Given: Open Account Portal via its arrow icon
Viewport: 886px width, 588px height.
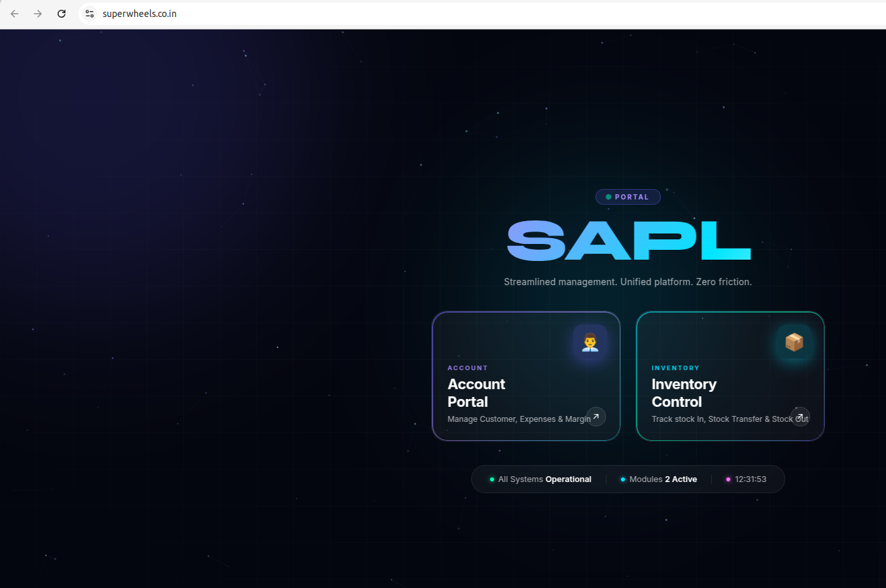Looking at the screenshot, I should coord(595,417).
